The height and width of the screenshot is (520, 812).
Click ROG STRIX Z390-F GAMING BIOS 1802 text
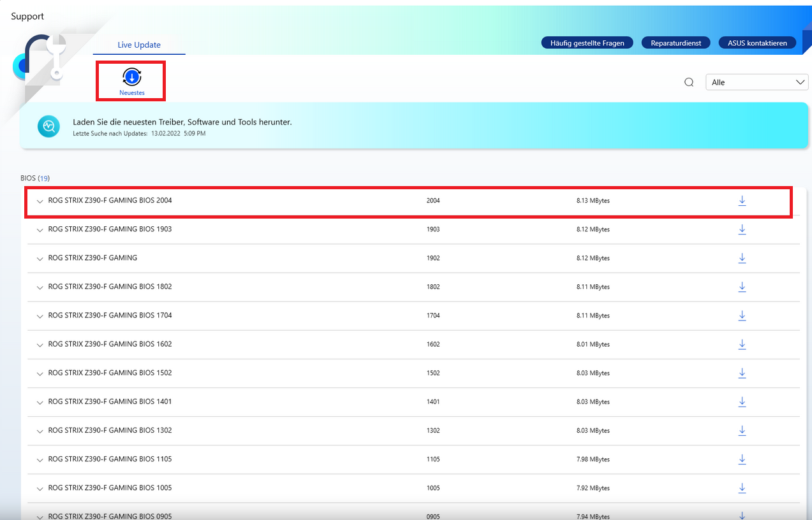coord(110,287)
